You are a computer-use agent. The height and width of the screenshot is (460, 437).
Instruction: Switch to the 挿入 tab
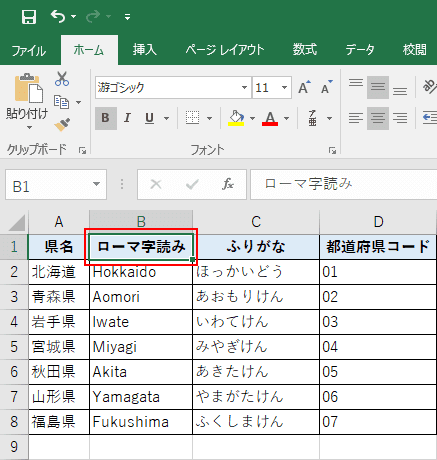click(144, 50)
